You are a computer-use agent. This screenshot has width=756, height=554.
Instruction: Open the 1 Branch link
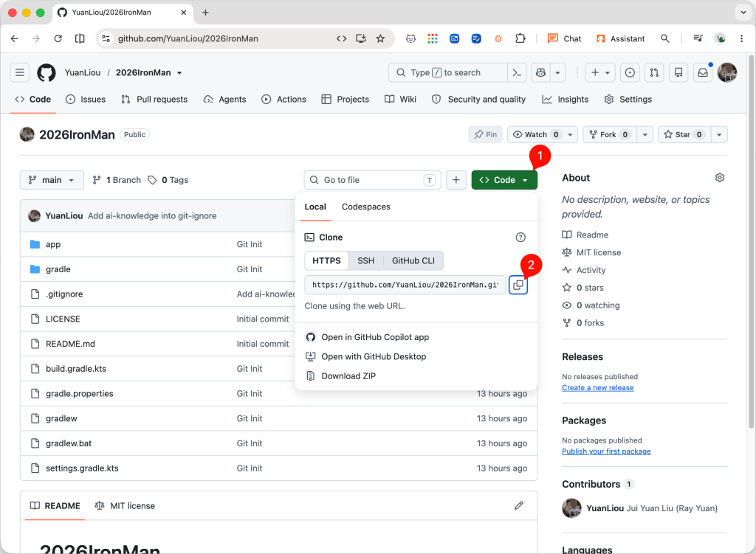(117, 180)
